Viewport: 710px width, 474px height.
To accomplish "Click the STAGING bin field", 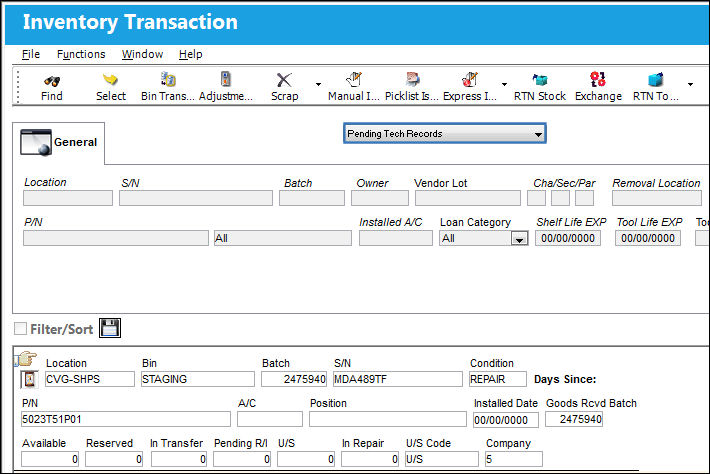I will tap(198, 379).
